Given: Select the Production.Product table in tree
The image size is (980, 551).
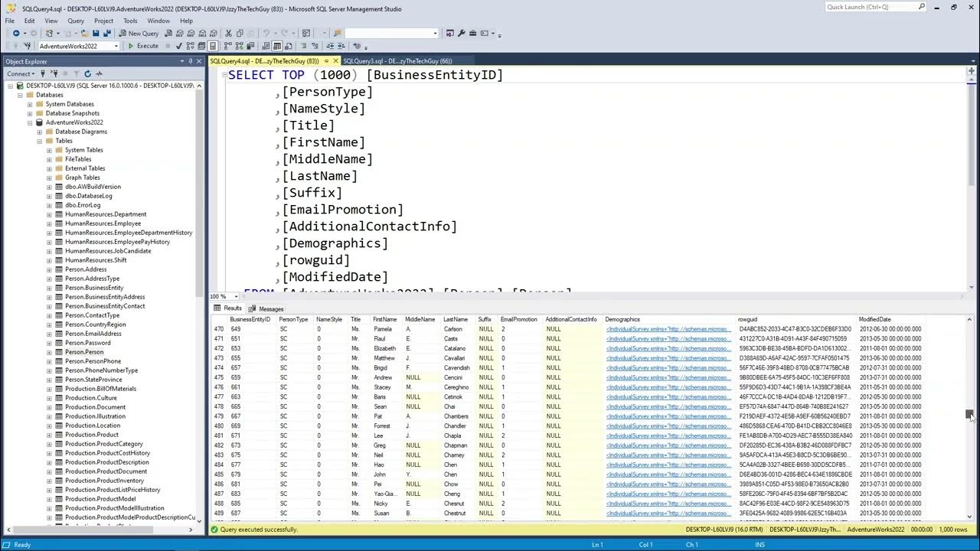Looking at the screenshot, I should (x=92, y=435).
